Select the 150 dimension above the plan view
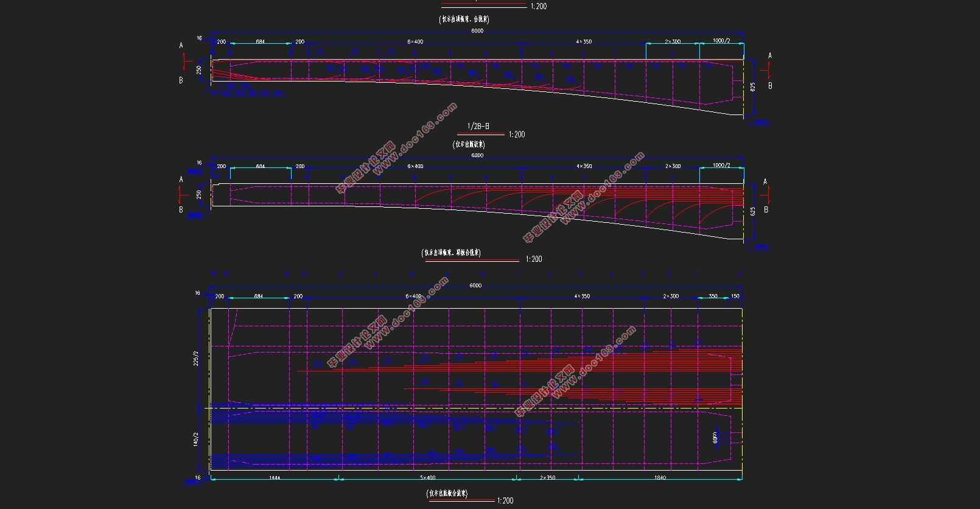This screenshot has height=509, width=980. point(735,297)
